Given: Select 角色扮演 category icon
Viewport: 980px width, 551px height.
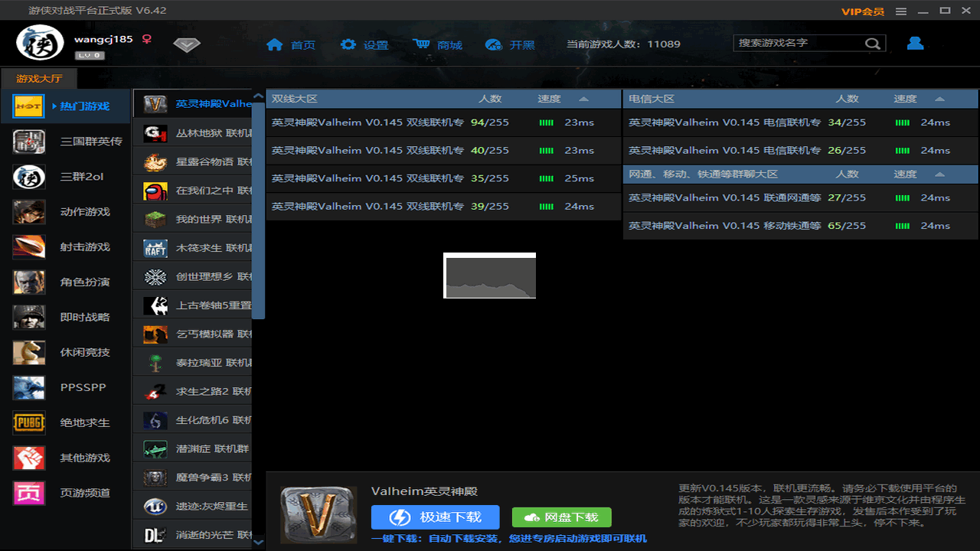Looking at the screenshot, I should [x=29, y=282].
